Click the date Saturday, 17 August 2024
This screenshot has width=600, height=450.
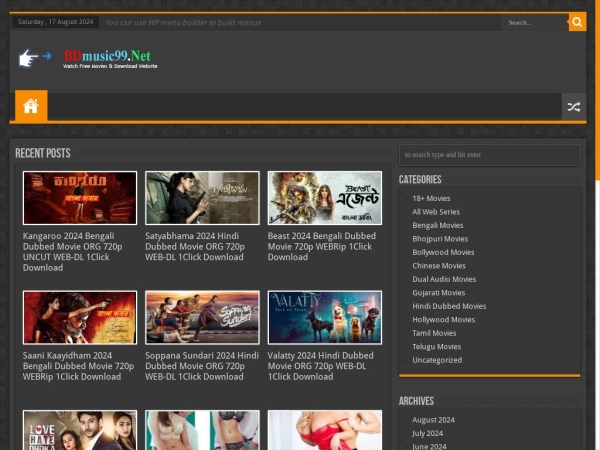pyautogui.click(x=55, y=22)
